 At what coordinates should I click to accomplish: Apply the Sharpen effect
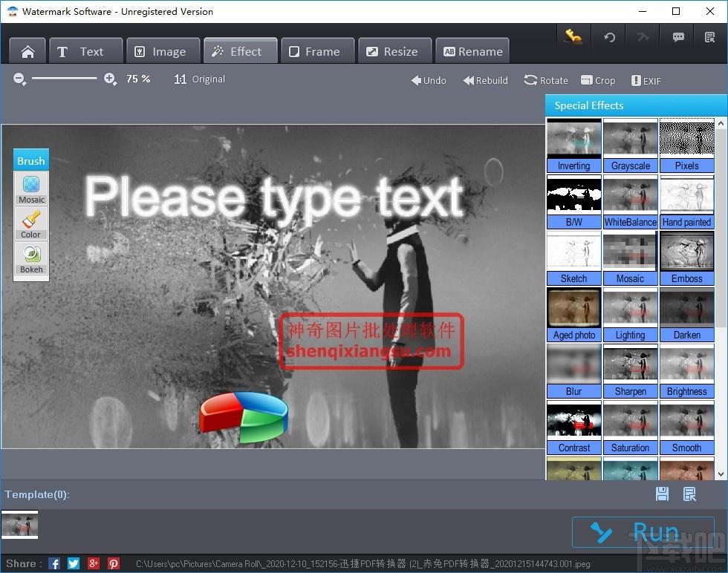[x=631, y=371]
